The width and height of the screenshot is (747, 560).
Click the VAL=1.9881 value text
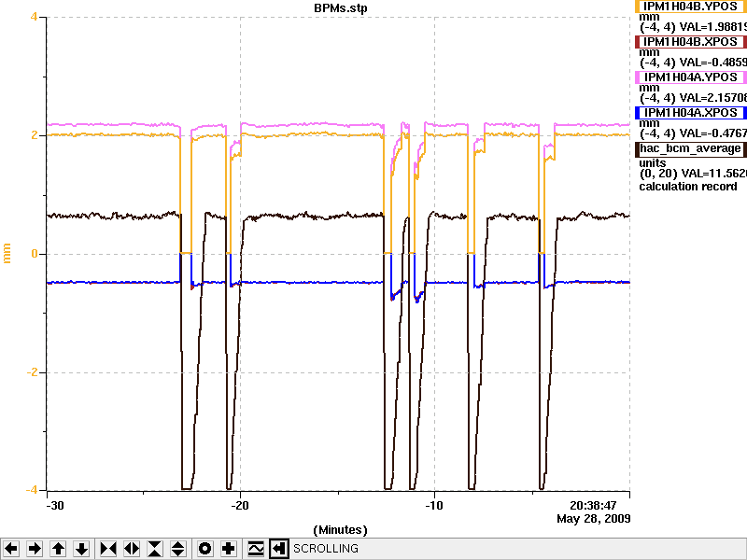pos(713,27)
